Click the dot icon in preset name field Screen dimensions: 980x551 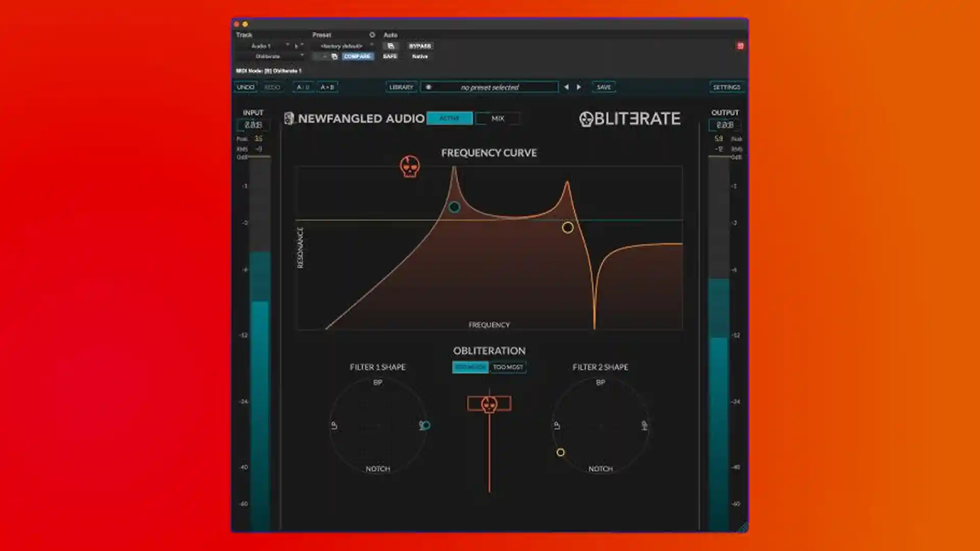coord(429,87)
